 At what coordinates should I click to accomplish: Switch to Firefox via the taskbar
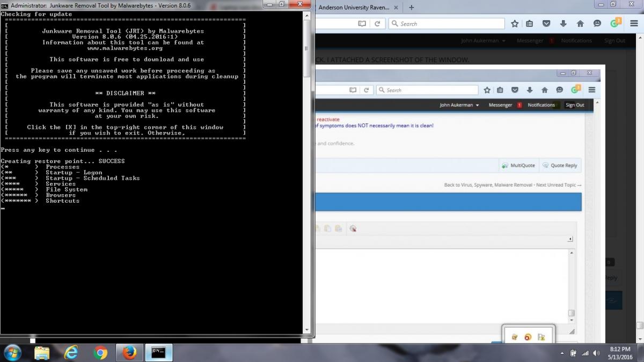coord(129,352)
